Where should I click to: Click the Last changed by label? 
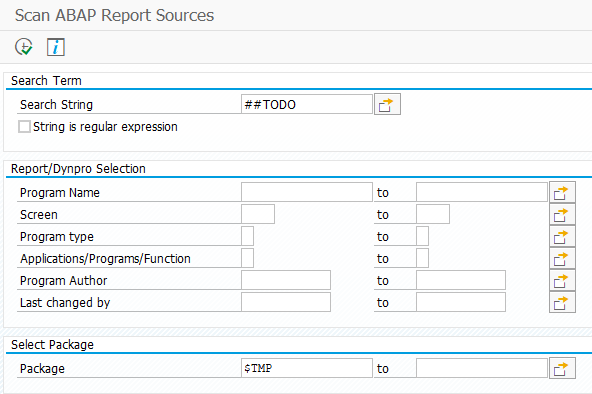pyautogui.click(x=65, y=303)
